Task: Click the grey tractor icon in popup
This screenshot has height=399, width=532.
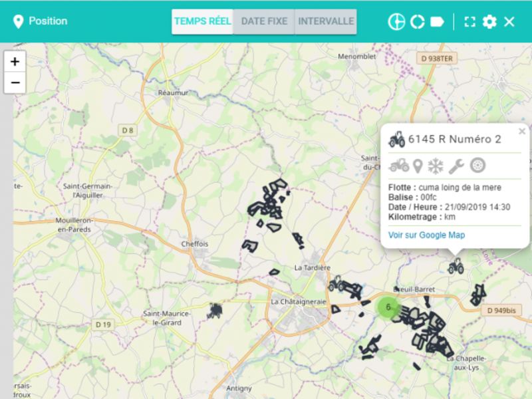Action: 398,166
